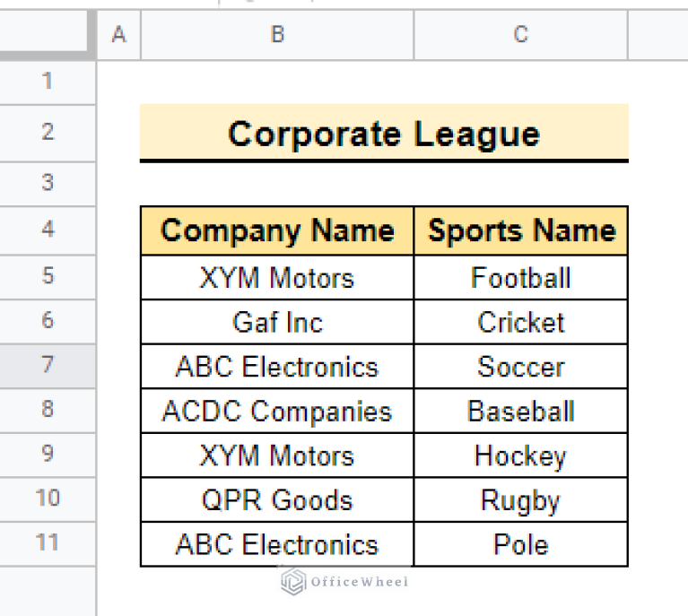This screenshot has height=616, width=688.
Task: Click the Gaf Inc cell
Action: (x=277, y=322)
